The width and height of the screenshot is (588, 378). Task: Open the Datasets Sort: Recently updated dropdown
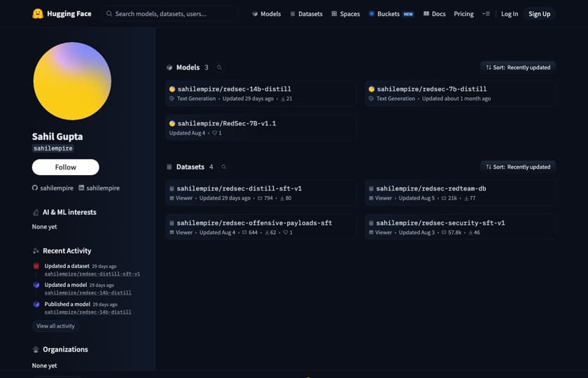(518, 167)
